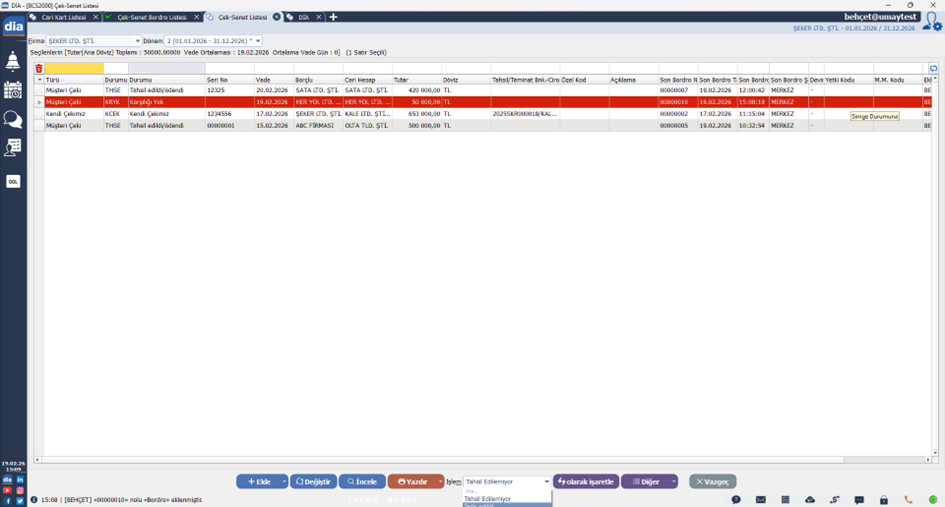This screenshot has height=507, width=945.
Task: Click the red phone icon in status bar
Action: [908, 499]
